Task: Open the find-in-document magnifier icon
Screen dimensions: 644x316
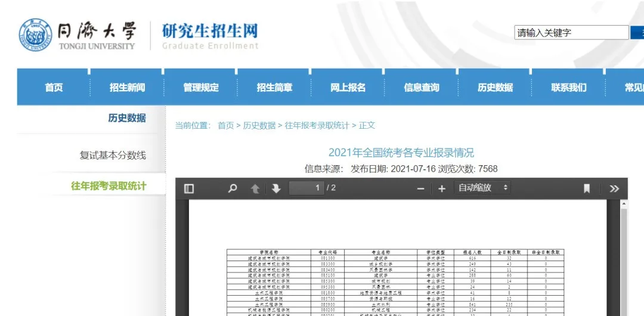Action: tap(233, 188)
